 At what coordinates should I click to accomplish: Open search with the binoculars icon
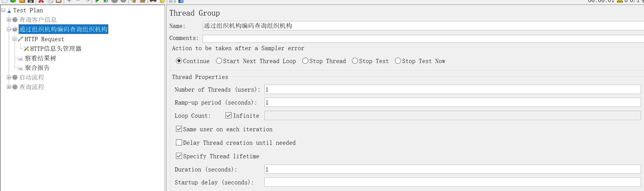coord(153,2)
